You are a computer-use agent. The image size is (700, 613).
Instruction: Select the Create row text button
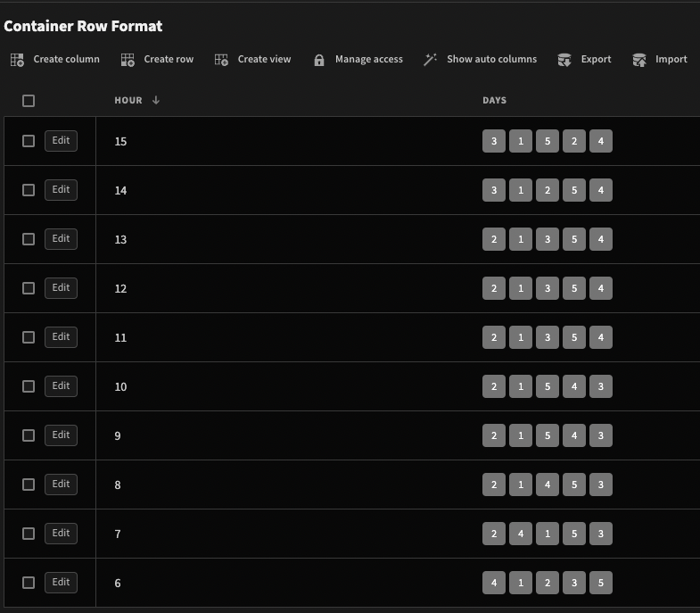pyautogui.click(x=169, y=59)
